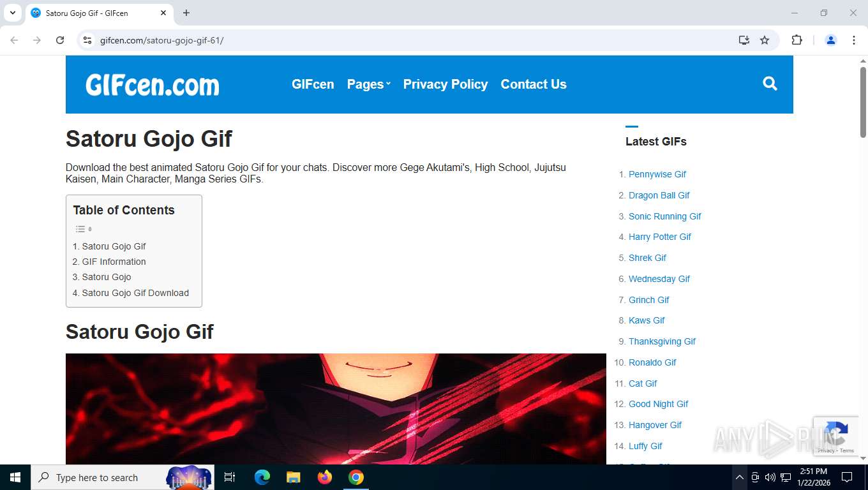Open the Dragon Ball Gif link
This screenshot has width=868, height=490.
tap(659, 195)
